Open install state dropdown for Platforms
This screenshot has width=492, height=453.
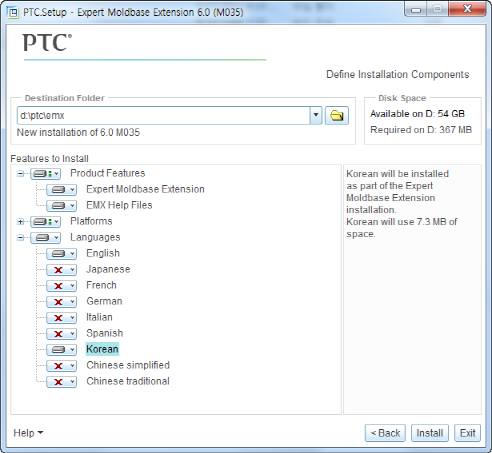pos(46,221)
